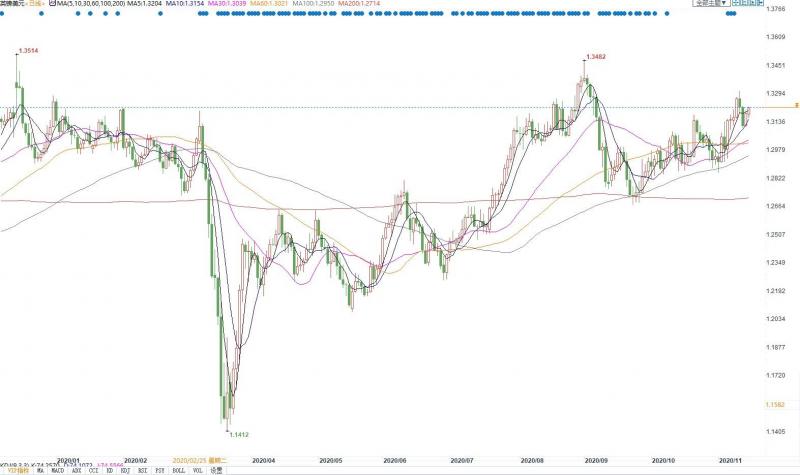Open the 日线 period selector
This screenshot has height=475, width=800.
coord(36,3)
